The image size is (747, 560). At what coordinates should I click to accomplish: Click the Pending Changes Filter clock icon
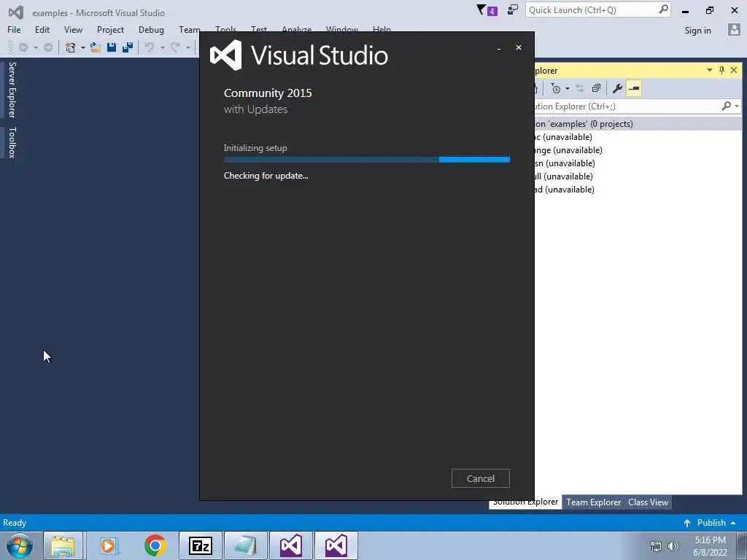point(555,88)
